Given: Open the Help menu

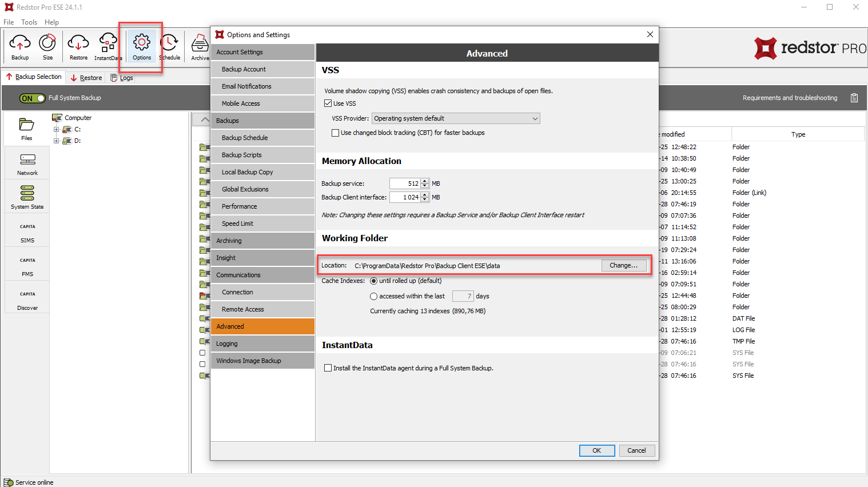Looking at the screenshot, I should [x=51, y=22].
